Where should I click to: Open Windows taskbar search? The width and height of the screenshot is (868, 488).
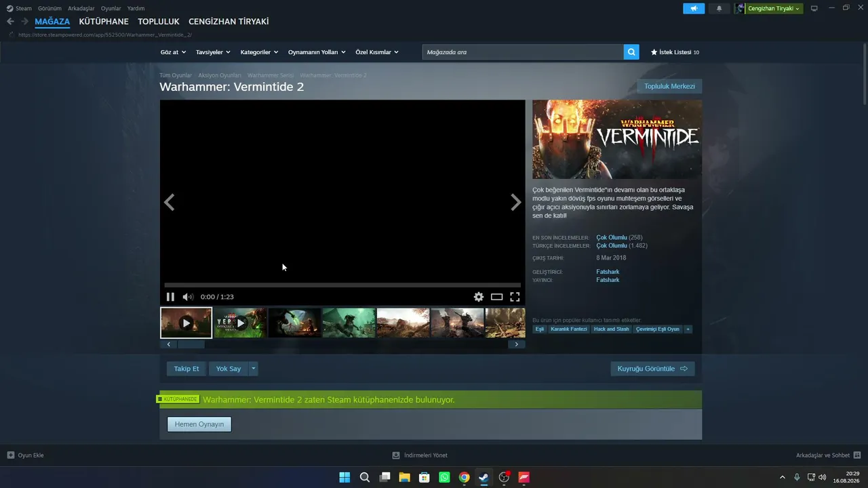(365, 477)
